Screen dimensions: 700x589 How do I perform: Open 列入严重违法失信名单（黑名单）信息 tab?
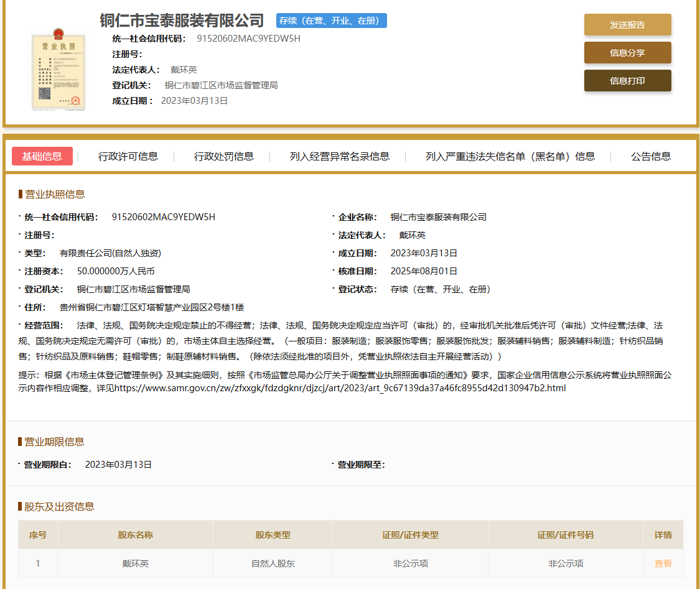point(510,156)
